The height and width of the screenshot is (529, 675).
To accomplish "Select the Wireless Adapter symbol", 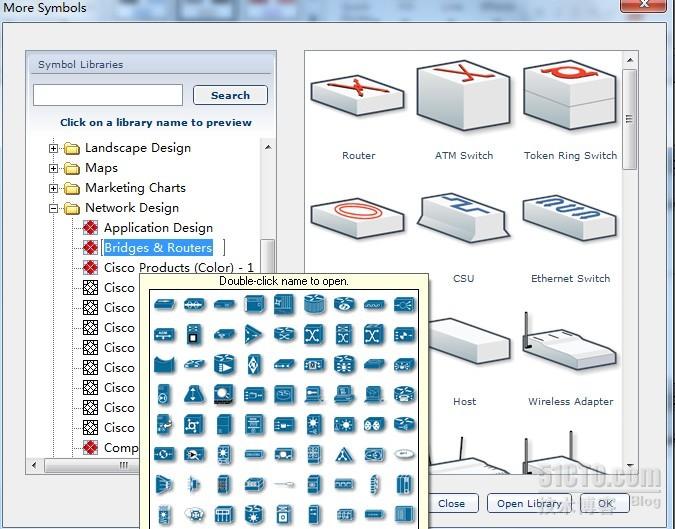I will pos(570,342).
